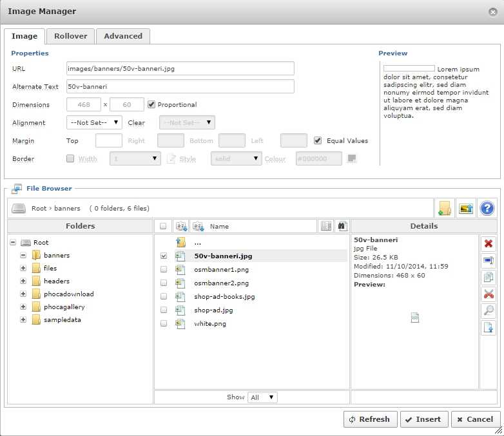Expand the phocagallery folder
The height and width of the screenshot is (436, 504).
[23, 307]
